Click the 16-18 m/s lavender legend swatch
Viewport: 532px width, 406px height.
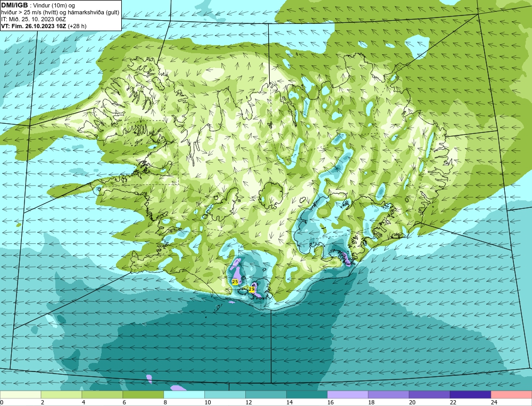(x=348, y=395)
